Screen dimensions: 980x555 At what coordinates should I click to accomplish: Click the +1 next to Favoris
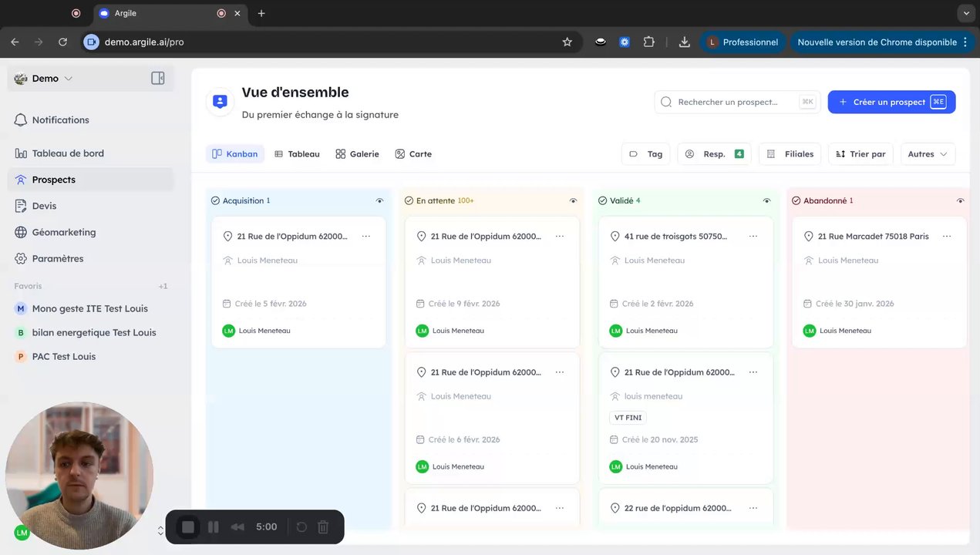163,286
